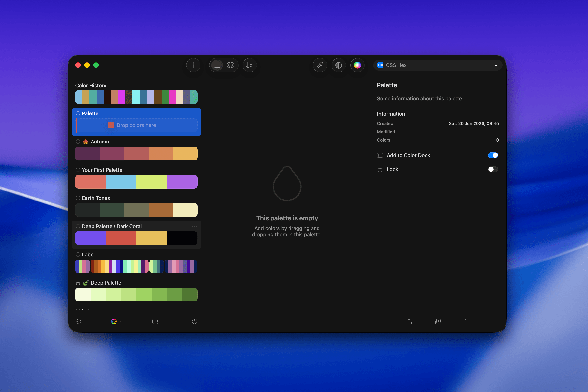588x392 pixels.
Task: Pick the purple swatch in Dark Coral palette
Action: (x=91, y=238)
